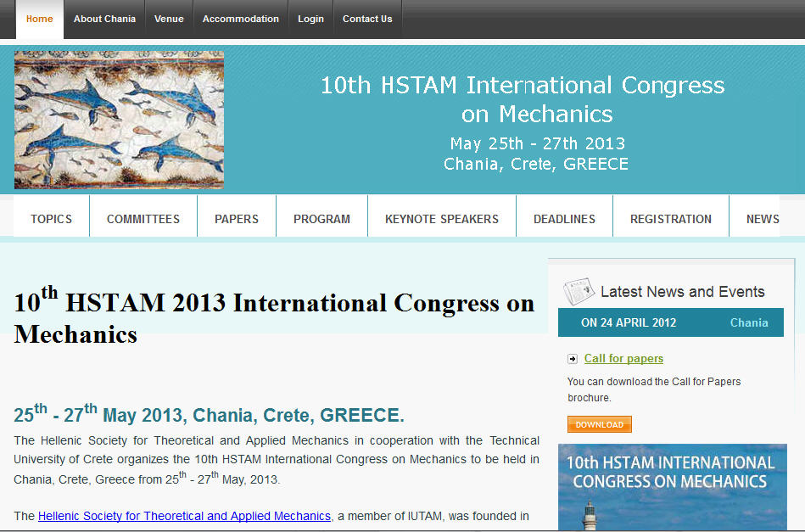Open the Venue menu item
The image size is (805, 532).
coord(169,19)
